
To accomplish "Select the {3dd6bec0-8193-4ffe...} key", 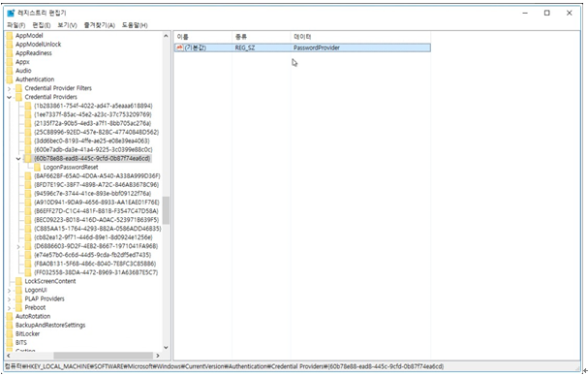I will [91, 141].
